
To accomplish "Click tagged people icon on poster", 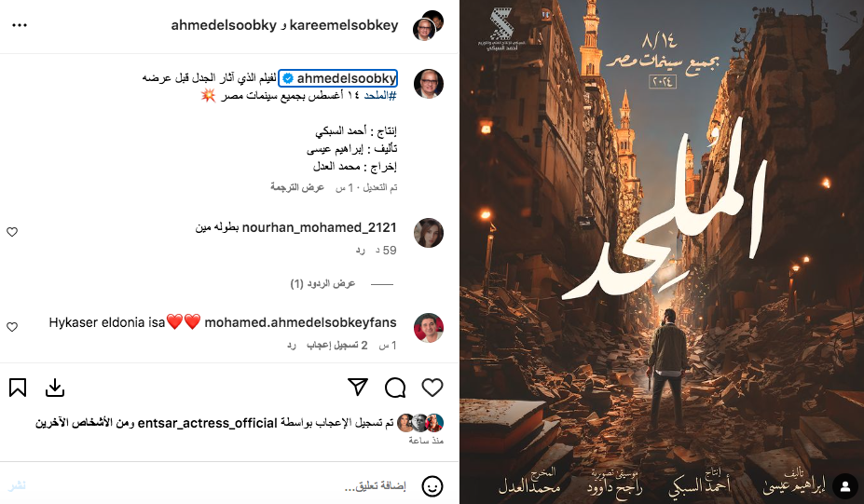I will (x=845, y=485).
